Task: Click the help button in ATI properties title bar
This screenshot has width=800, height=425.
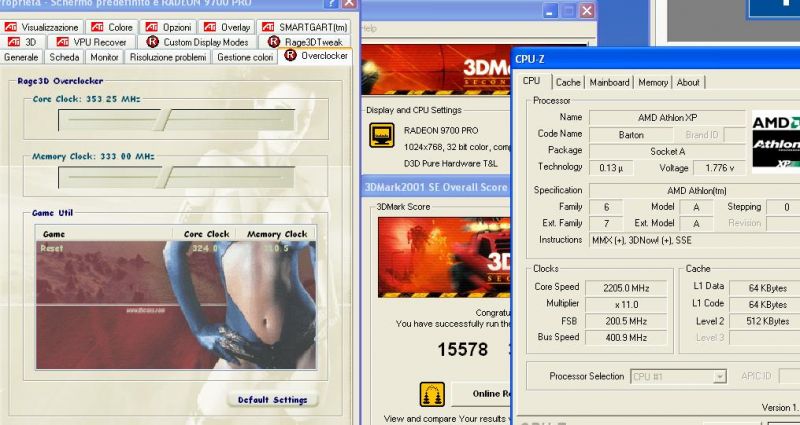Action: point(331,3)
